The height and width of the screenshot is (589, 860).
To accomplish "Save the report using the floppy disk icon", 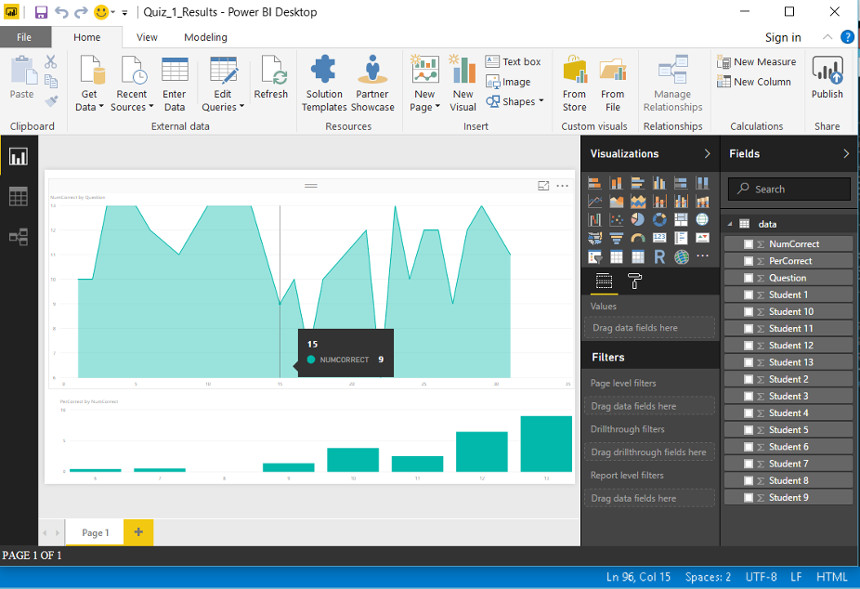I will 41,12.
